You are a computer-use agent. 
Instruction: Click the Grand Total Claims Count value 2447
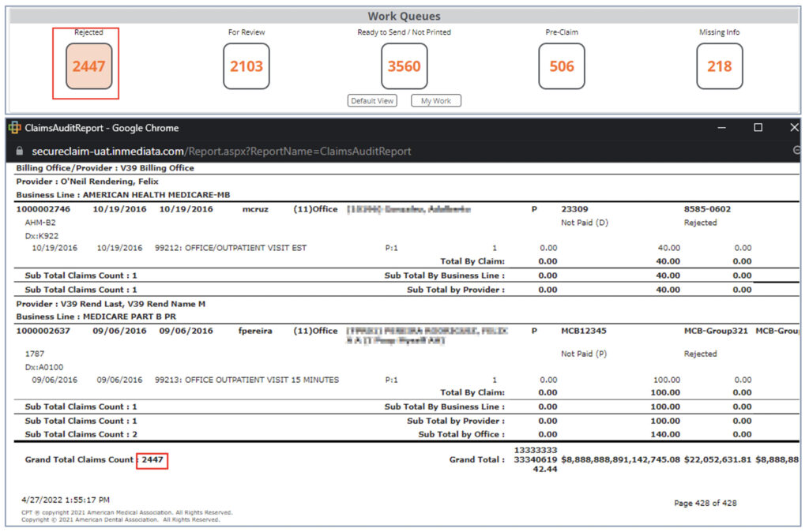pyautogui.click(x=152, y=459)
